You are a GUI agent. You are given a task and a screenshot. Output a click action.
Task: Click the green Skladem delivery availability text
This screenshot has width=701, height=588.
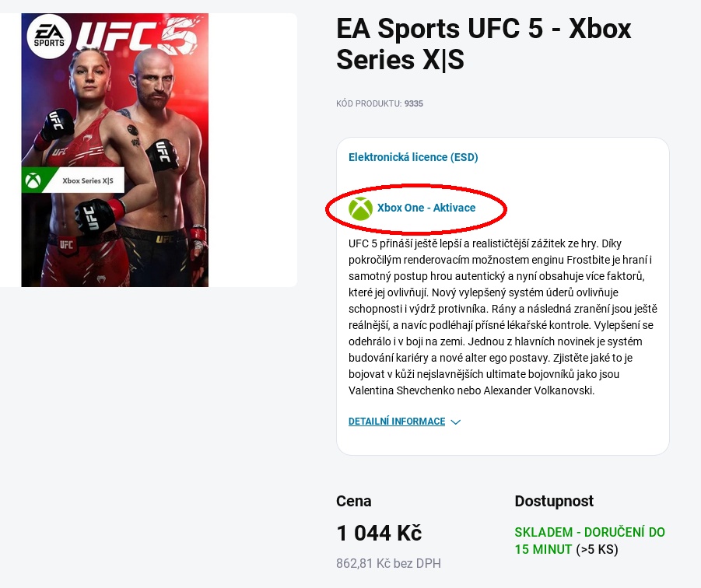point(589,533)
